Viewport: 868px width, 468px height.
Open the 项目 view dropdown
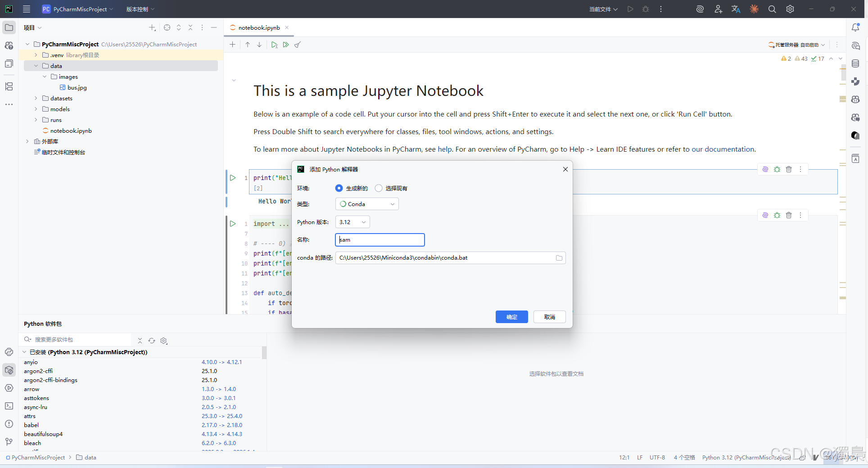point(32,27)
